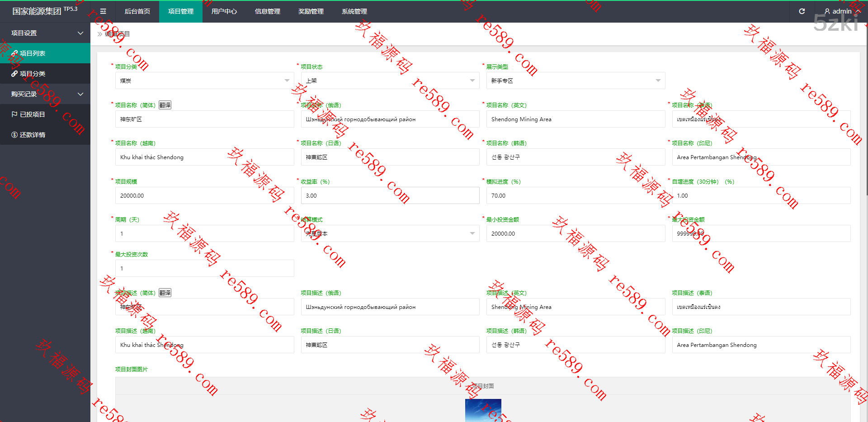This screenshot has width=868, height=422.
Task: Click 翻译 button next to 项目描述 (简体)
Action: tap(165, 293)
